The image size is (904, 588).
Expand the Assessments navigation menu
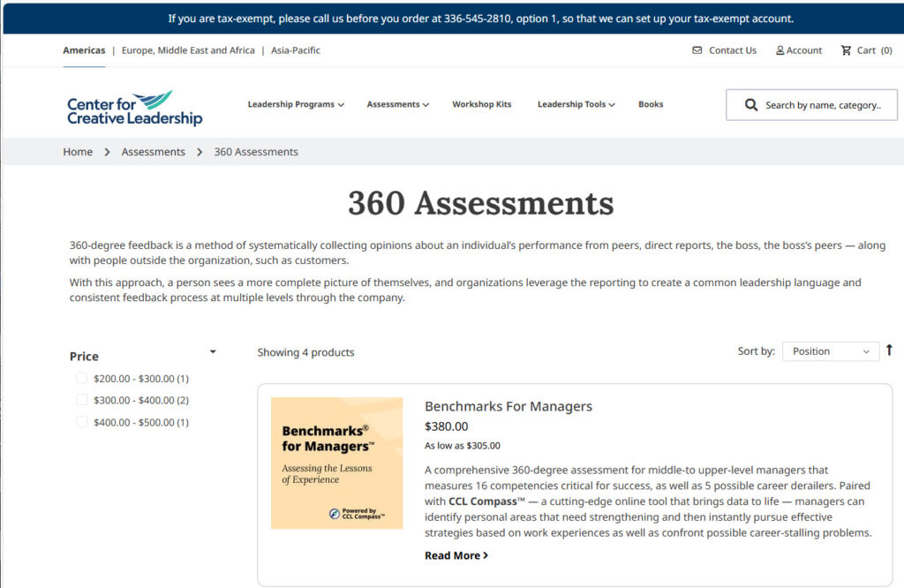point(397,104)
